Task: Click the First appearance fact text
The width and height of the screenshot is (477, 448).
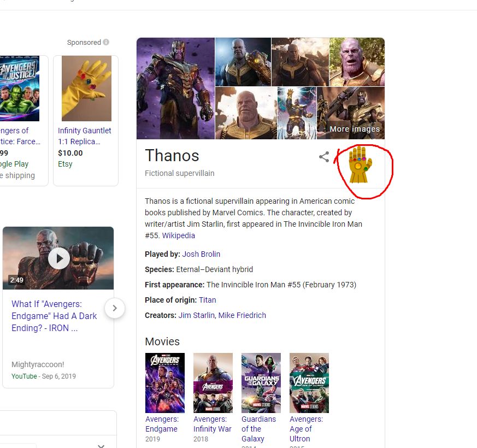Action: [x=250, y=285]
